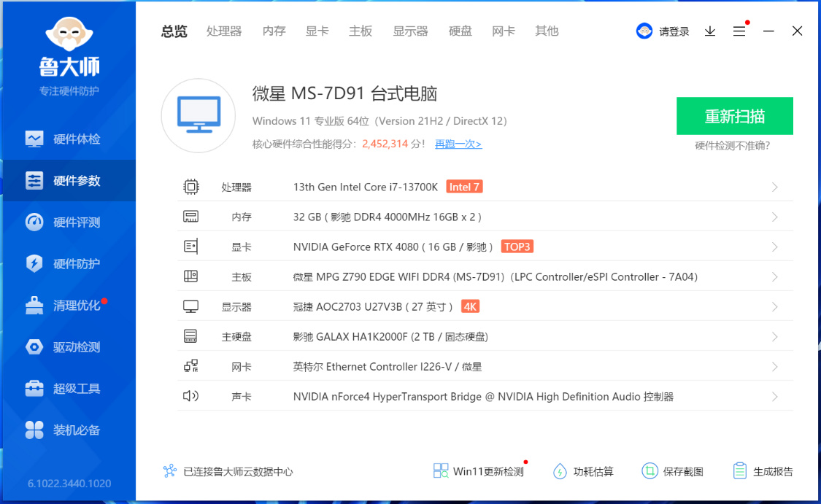Switch to the top 网卡 tab

[x=504, y=31]
